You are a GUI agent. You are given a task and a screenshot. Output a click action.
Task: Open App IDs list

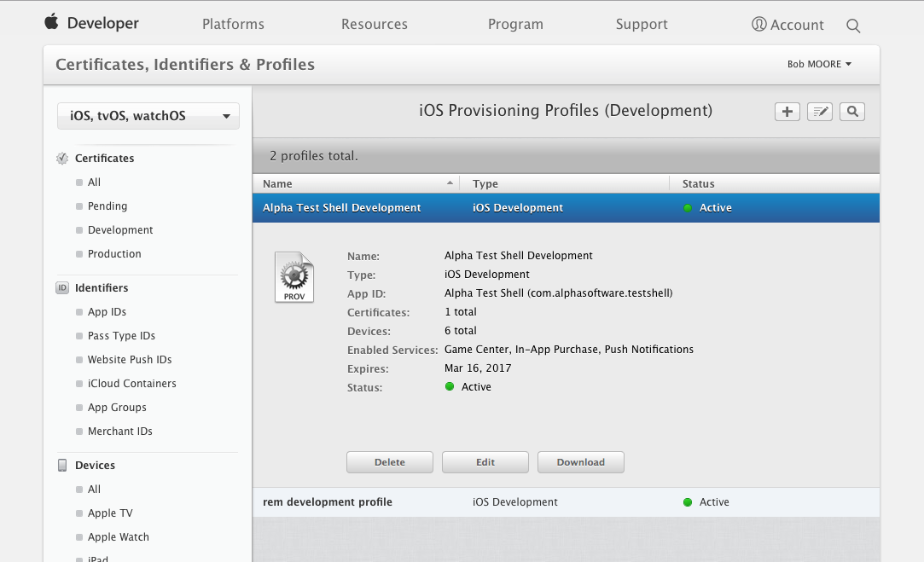point(107,311)
